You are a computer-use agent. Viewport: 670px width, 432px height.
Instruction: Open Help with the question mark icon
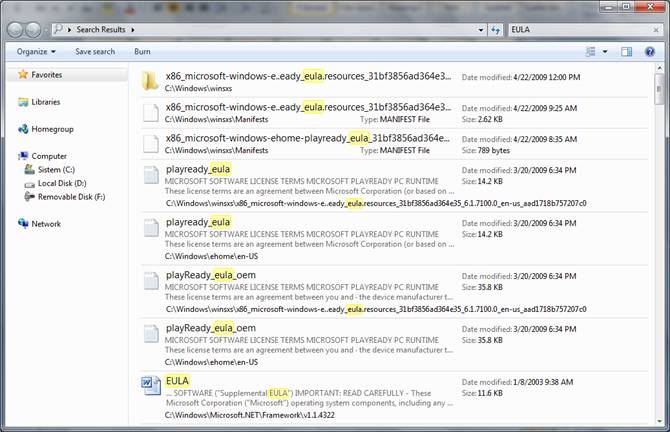[x=650, y=52]
